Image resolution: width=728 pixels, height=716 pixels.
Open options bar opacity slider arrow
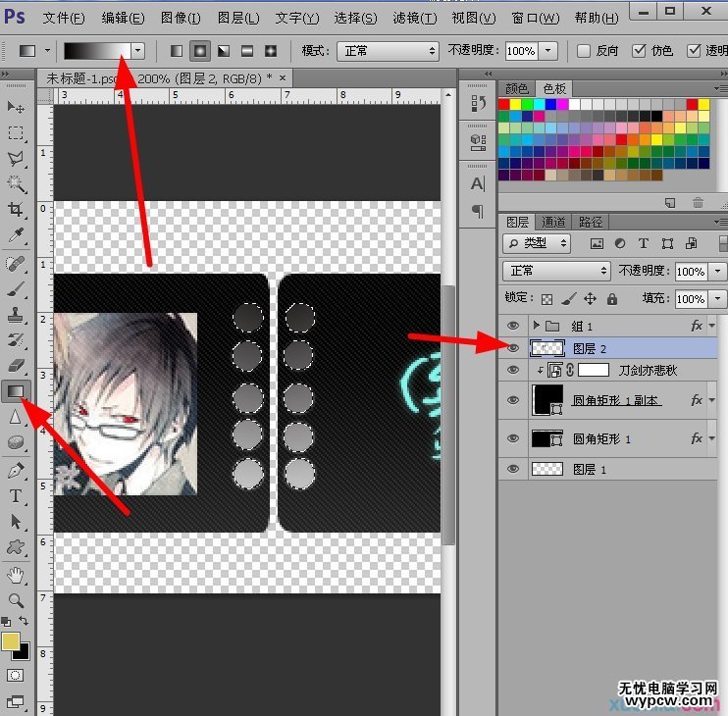click(548, 51)
